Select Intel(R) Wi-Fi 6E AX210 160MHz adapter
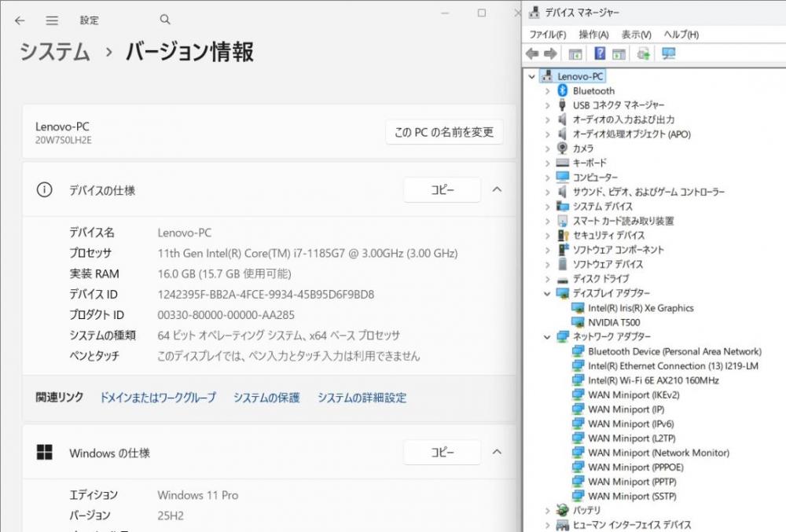Image resolution: width=786 pixels, height=532 pixels. pyautogui.click(x=653, y=380)
